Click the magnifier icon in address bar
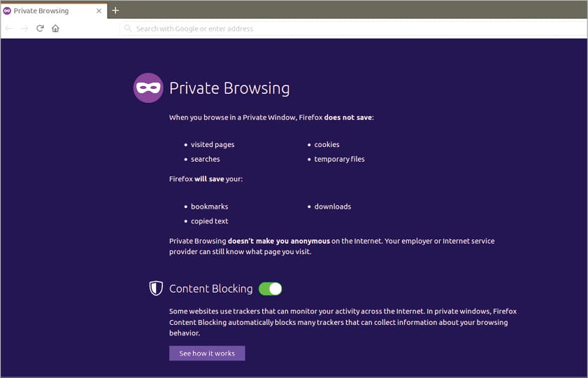588x378 pixels. [x=127, y=29]
